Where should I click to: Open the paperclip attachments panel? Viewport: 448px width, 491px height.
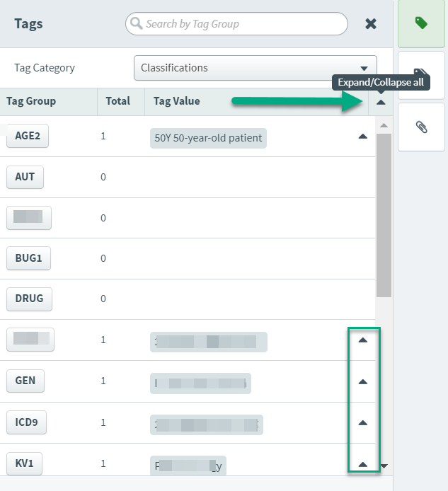pyautogui.click(x=421, y=127)
